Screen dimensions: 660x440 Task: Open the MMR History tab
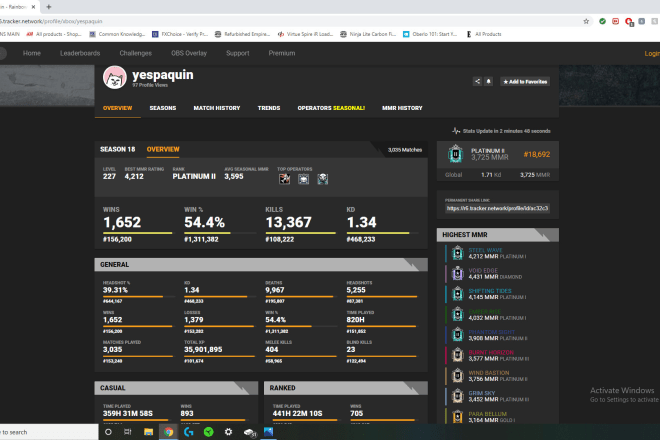(402, 108)
